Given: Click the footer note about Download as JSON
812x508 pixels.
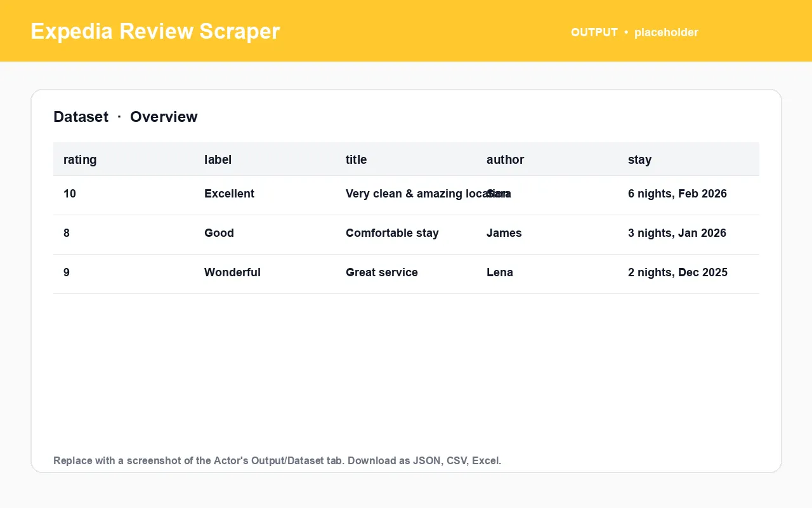Looking at the screenshot, I should [277, 461].
